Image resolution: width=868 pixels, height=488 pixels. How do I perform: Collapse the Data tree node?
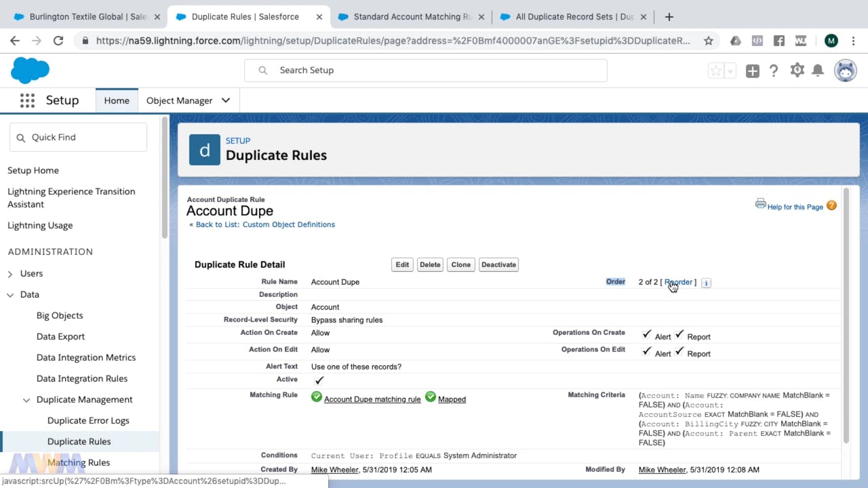coord(10,295)
